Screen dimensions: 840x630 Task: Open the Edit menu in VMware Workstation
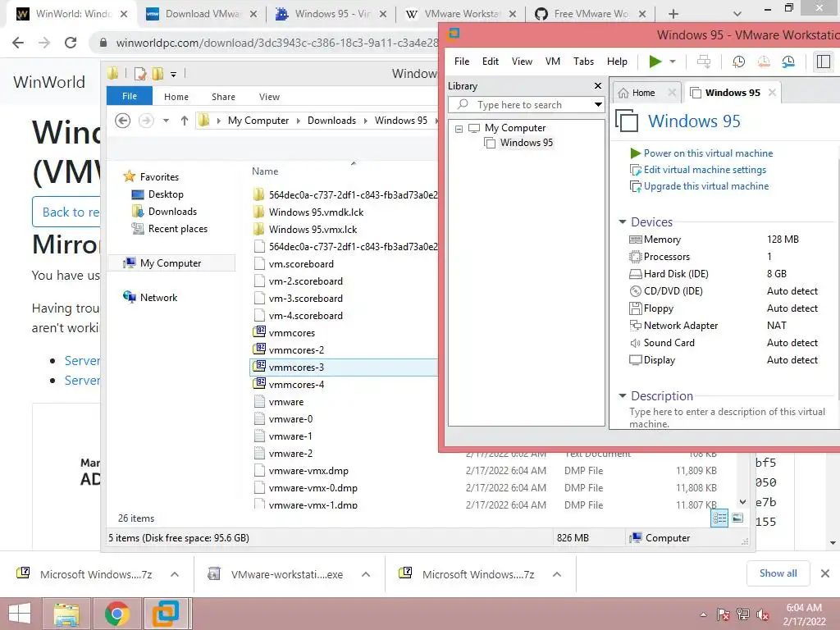(491, 62)
